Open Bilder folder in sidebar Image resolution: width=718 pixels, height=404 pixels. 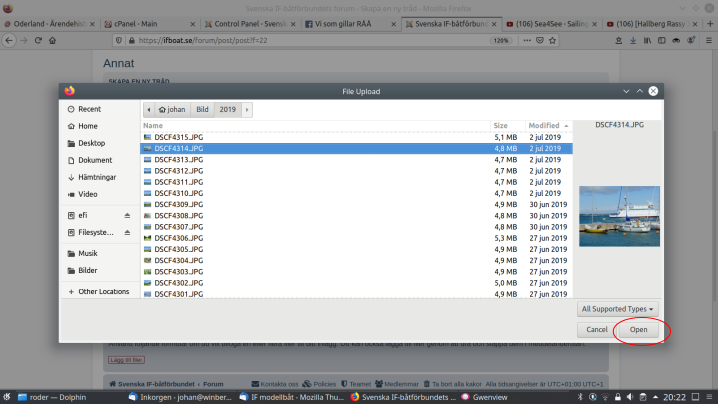coord(87,270)
